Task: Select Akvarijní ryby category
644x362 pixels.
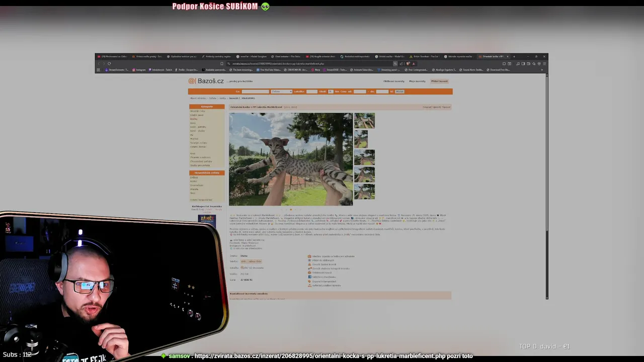Action: pos(197,111)
